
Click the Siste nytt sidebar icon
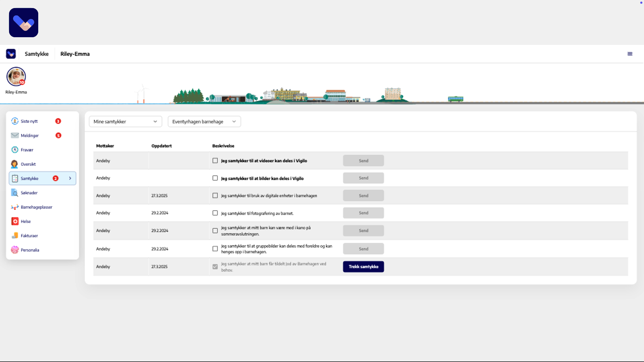pos(15,121)
